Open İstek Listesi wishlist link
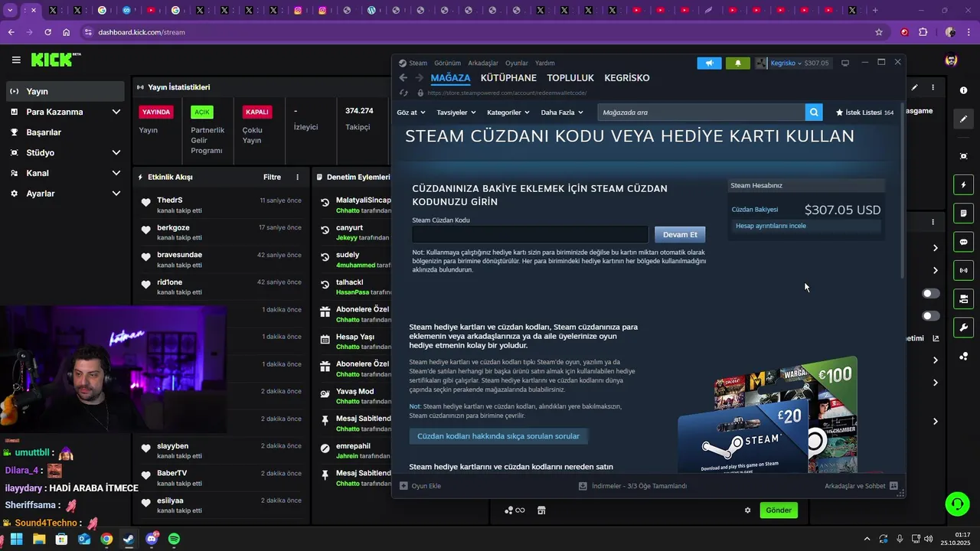The width and height of the screenshot is (980, 551). tap(864, 112)
